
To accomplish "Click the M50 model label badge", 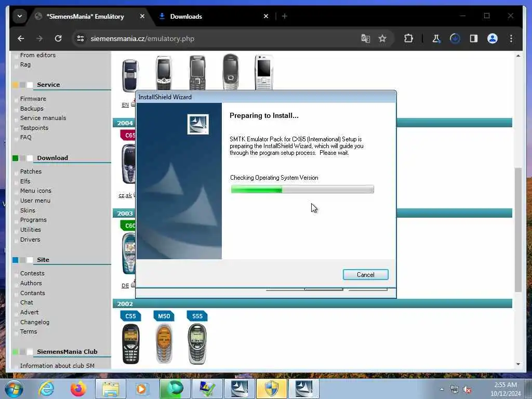I will (164, 316).
